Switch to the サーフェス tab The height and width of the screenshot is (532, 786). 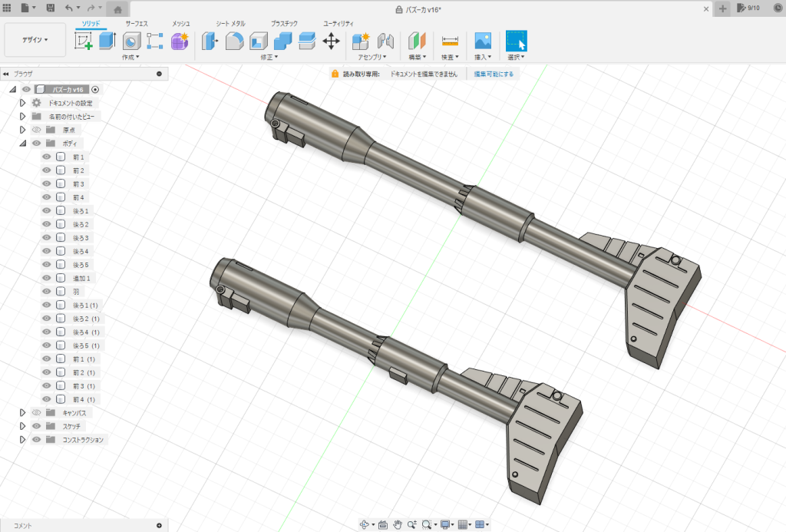coord(137,24)
